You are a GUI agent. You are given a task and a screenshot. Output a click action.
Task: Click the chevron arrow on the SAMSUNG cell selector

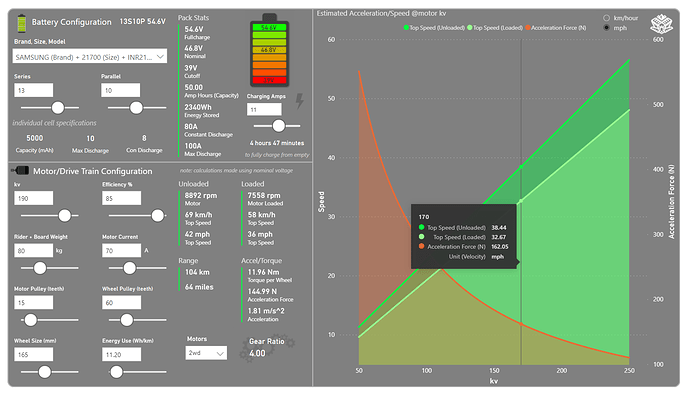(160, 56)
